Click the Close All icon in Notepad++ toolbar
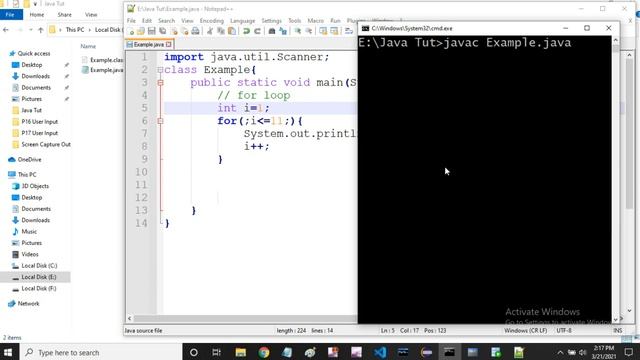The image size is (640, 360). [184, 31]
